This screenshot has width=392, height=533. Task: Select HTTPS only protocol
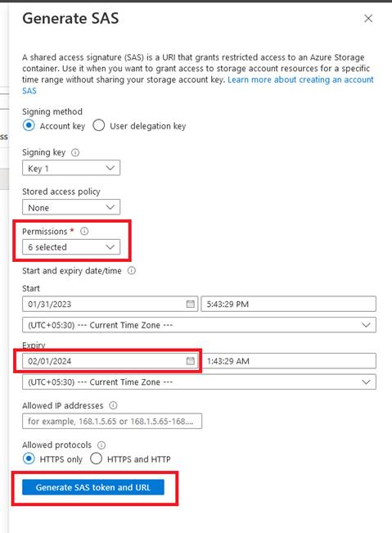pyautogui.click(x=29, y=458)
